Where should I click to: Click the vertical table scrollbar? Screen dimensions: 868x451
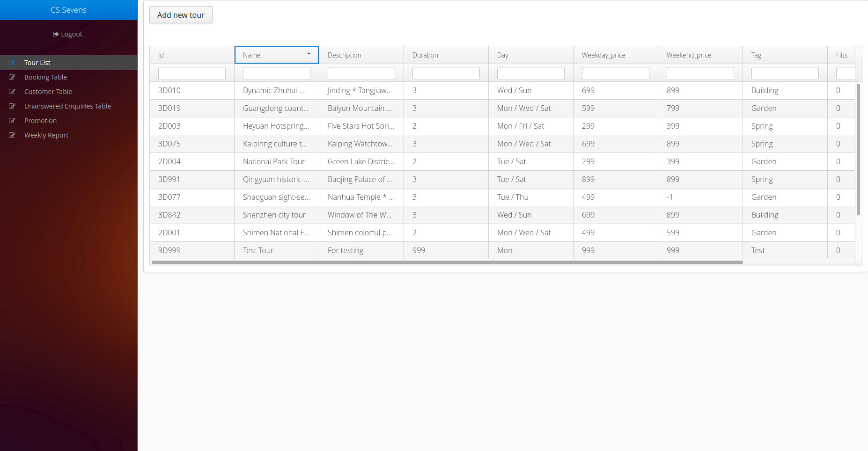[858, 149]
